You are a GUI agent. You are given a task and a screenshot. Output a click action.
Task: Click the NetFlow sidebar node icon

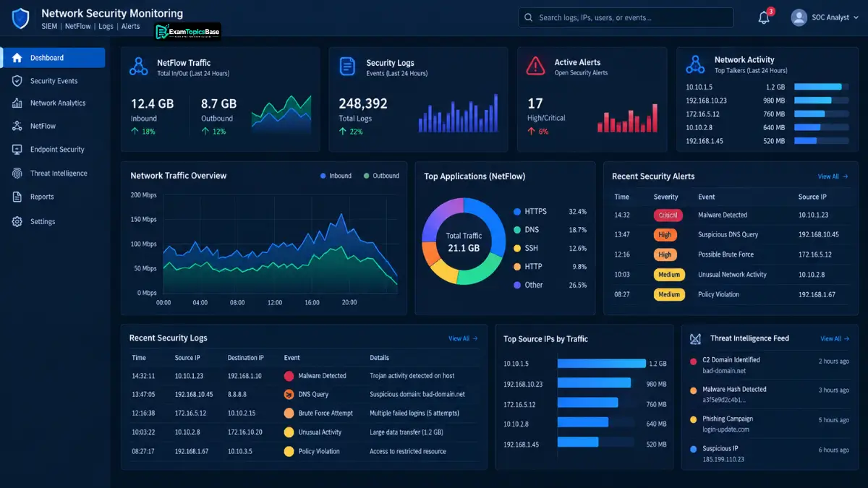[17, 126]
